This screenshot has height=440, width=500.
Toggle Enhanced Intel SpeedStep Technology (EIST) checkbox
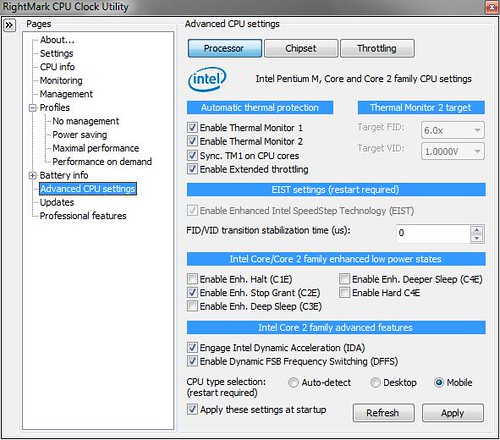pos(192,210)
